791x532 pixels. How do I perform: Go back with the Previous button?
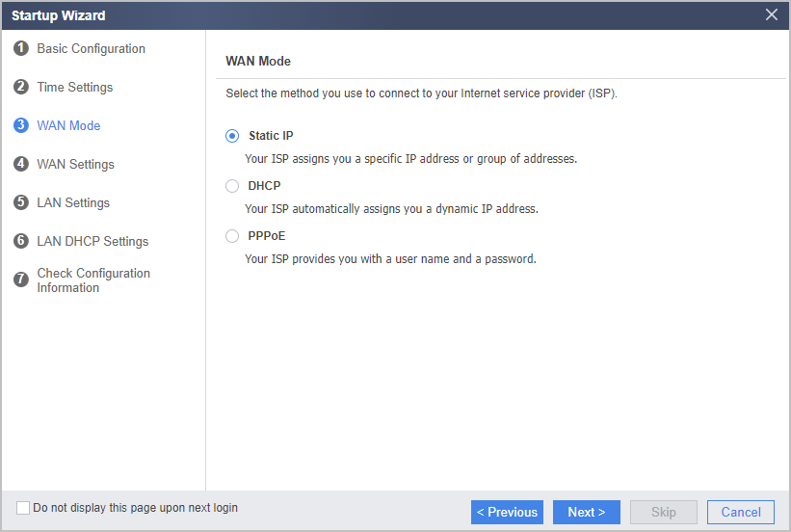507,513
